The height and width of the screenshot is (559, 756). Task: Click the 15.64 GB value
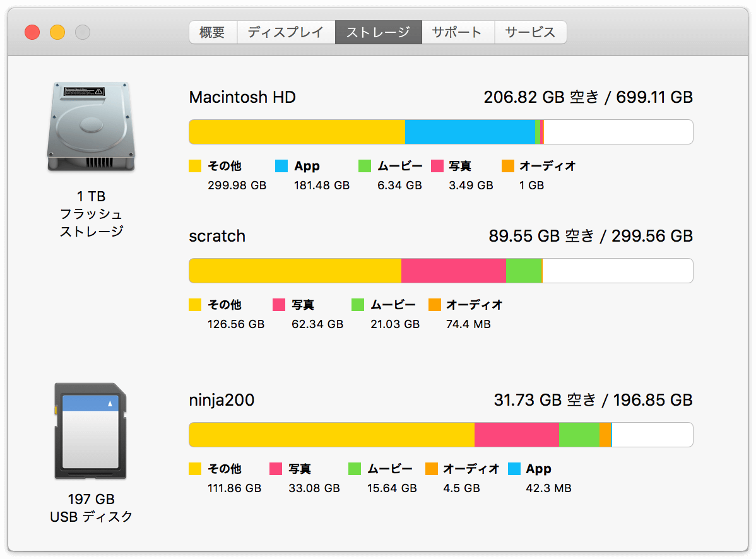click(391, 488)
